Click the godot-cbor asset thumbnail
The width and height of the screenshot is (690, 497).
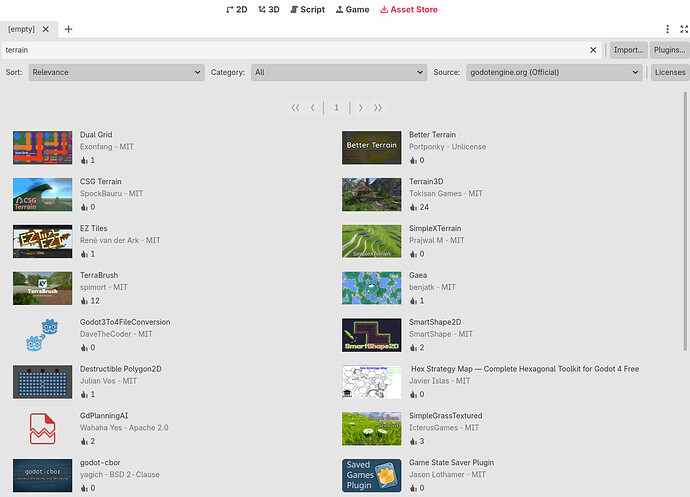coord(42,475)
